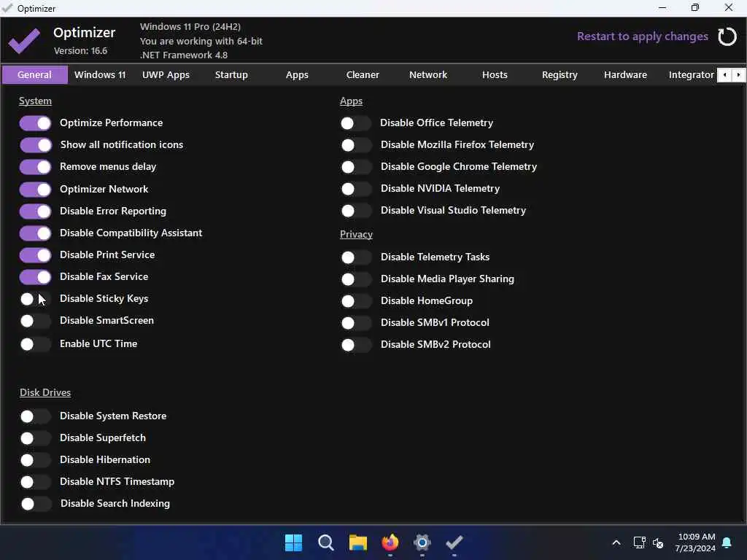This screenshot has height=560, width=747.
Task: Open Windows Start menu
Action: click(x=293, y=542)
